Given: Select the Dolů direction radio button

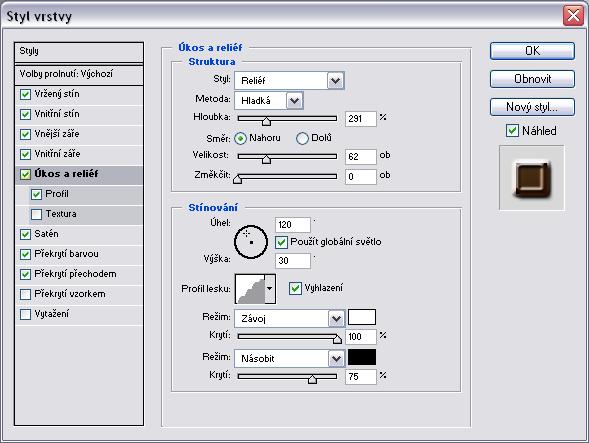Looking at the screenshot, I should coord(302,138).
